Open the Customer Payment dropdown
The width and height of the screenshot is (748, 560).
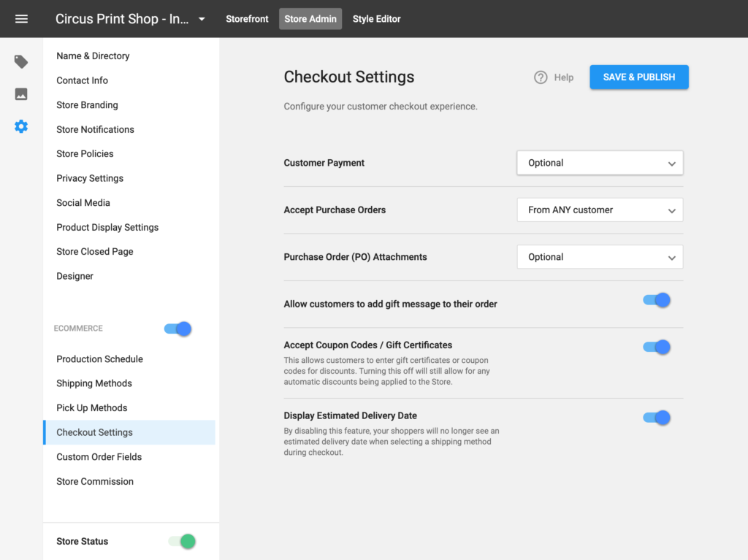[x=600, y=163]
